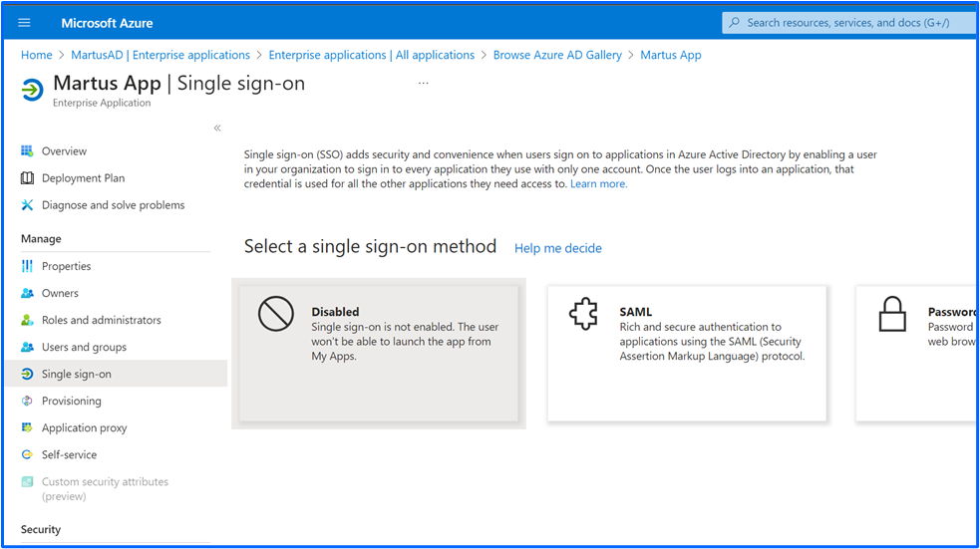Open the ellipsis more options
980x549 pixels.
(x=423, y=83)
